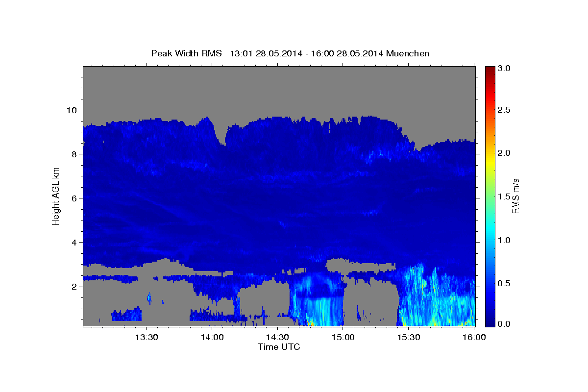
Task: Click the colorbar label '2.0'
Action: [x=504, y=153]
